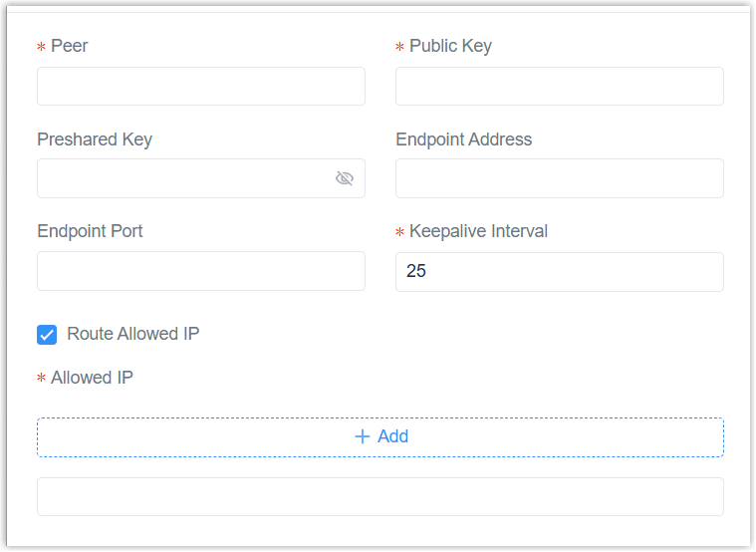Click the plus icon beside Add
Viewport: 756px width, 552px height.
coord(363,436)
